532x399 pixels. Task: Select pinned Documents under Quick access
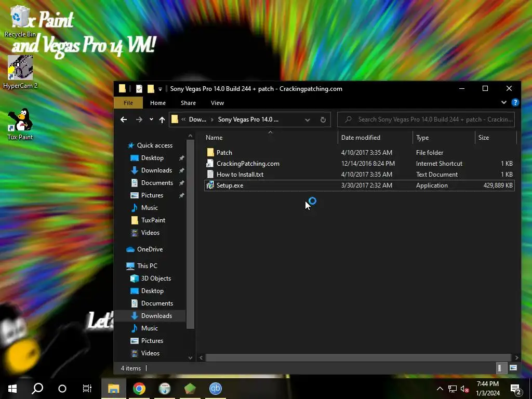(157, 183)
